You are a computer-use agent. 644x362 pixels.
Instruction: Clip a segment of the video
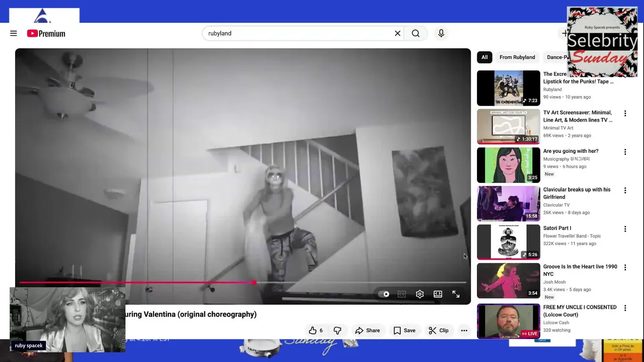(438, 330)
